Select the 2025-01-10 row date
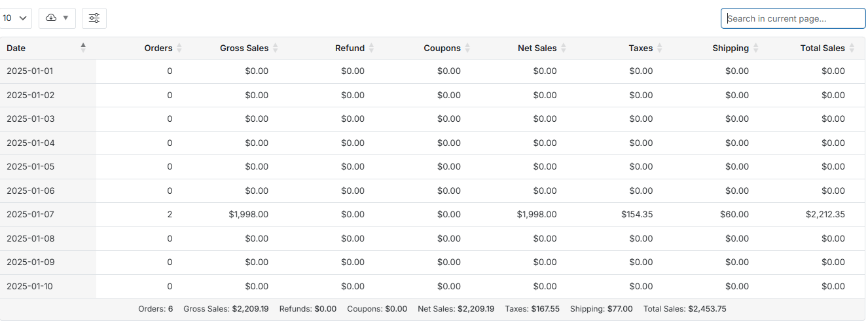Screen dimensions: 868x324 click(31, 286)
